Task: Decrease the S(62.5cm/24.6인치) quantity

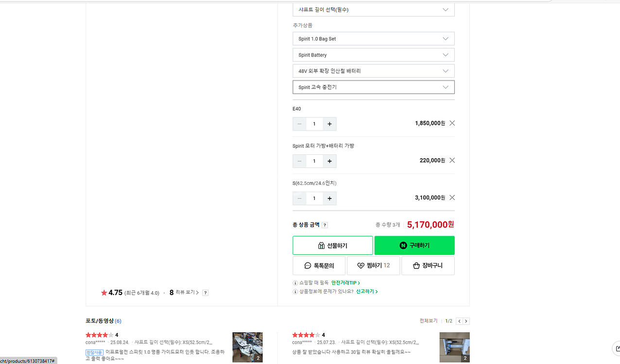Action: [x=299, y=198]
